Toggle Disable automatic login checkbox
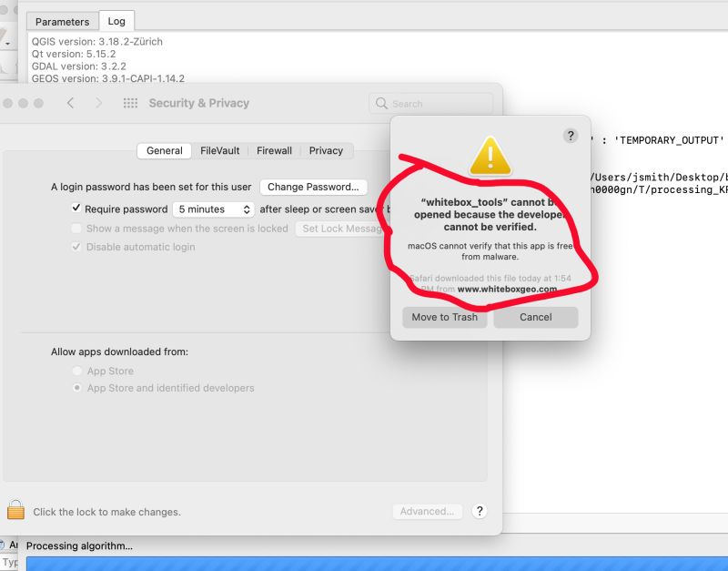This screenshot has height=571, width=728. (x=76, y=247)
